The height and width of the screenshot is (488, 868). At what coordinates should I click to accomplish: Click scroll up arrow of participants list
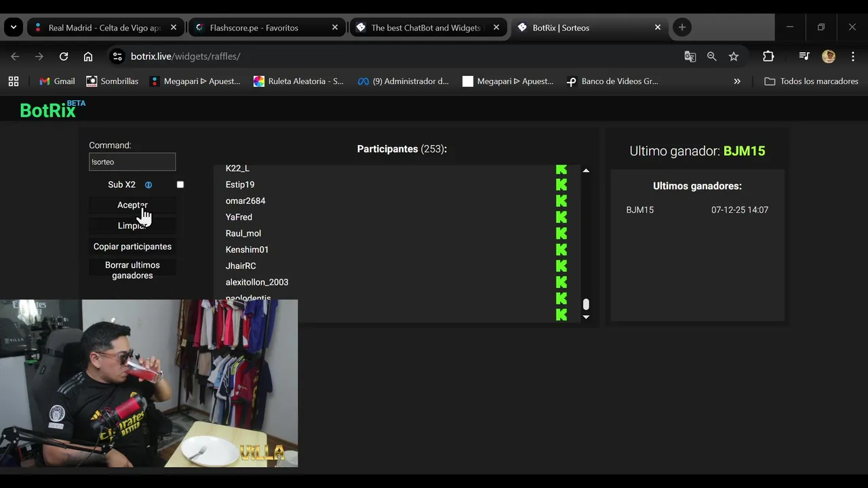click(x=586, y=171)
